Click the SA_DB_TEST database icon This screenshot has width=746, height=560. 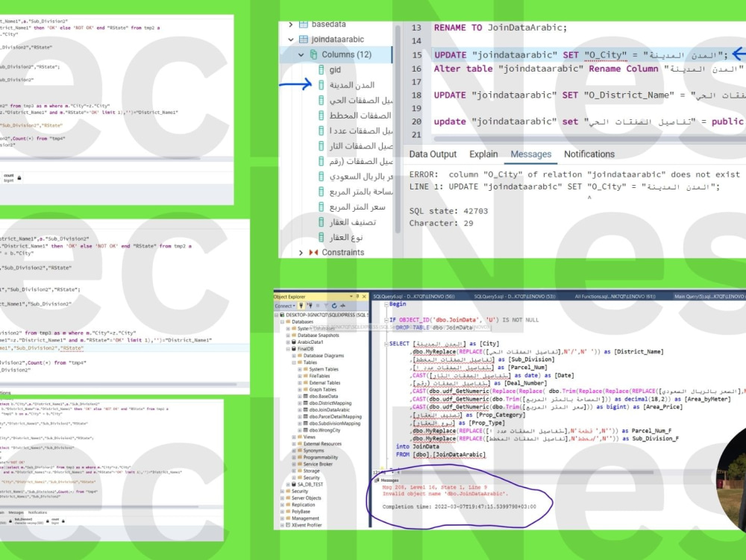pyautogui.click(x=293, y=485)
